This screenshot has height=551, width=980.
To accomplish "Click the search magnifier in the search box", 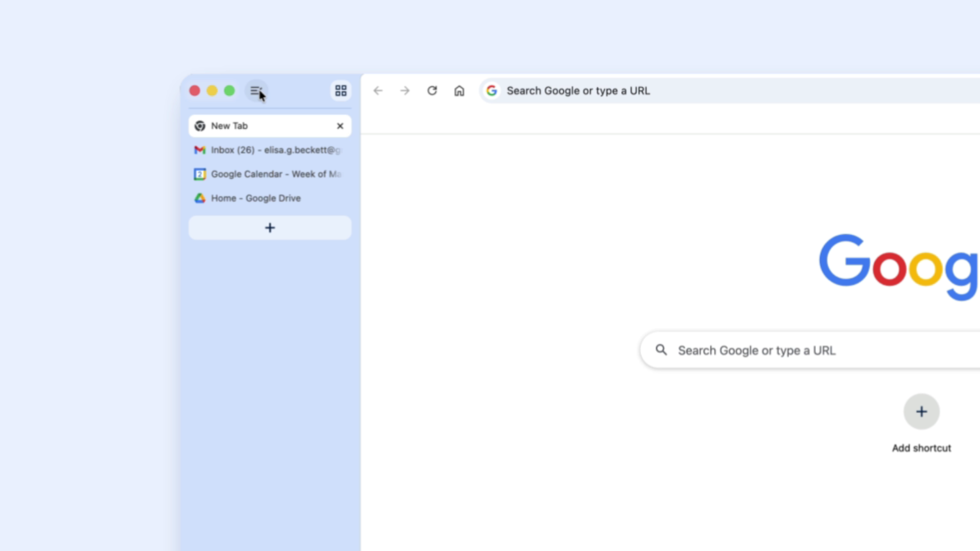I will 662,350.
